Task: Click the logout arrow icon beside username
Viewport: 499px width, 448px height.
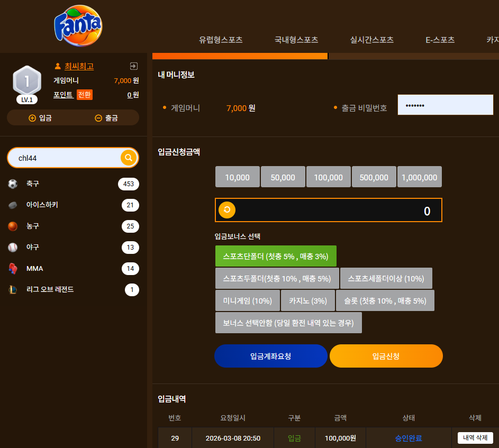Action: pyautogui.click(x=134, y=66)
